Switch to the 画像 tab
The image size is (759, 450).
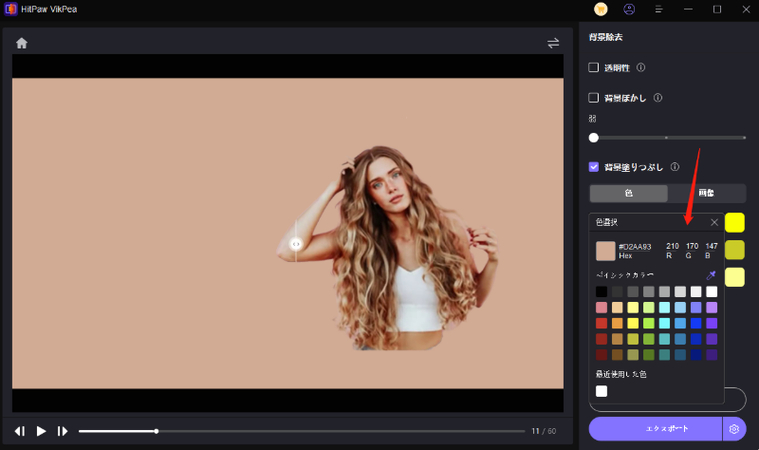pyautogui.click(x=706, y=193)
